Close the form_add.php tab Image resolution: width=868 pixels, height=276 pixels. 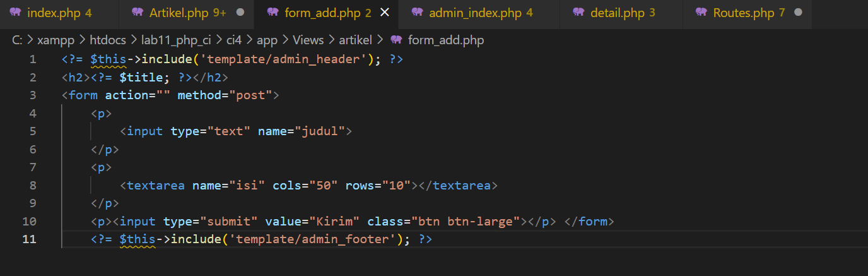(385, 13)
